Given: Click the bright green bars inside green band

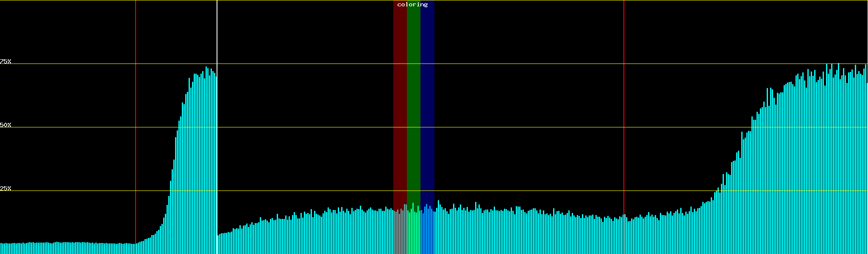Looking at the screenshot, I should [x=413, y=233].
